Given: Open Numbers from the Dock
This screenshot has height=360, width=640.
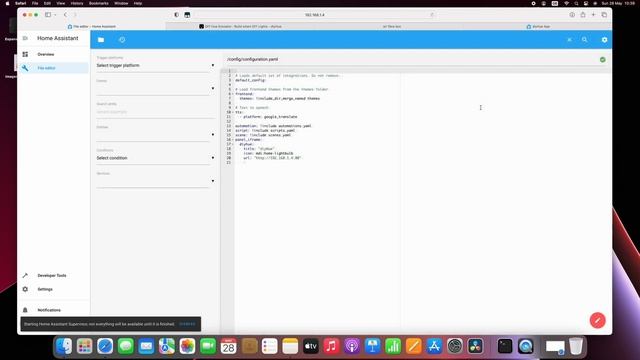Looking at the screenshot, I should pyautogui.click(x=393, y=347).
